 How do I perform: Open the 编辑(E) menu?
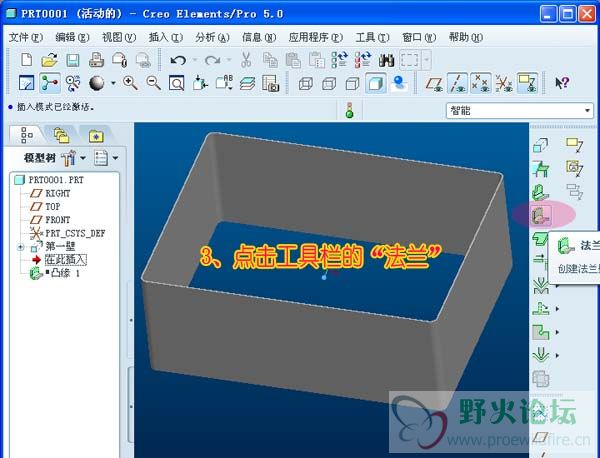click(x=72, y=37)
